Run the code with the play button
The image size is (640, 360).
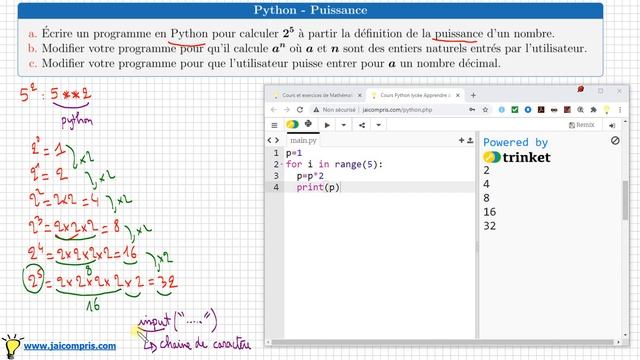tap(327, 125)
